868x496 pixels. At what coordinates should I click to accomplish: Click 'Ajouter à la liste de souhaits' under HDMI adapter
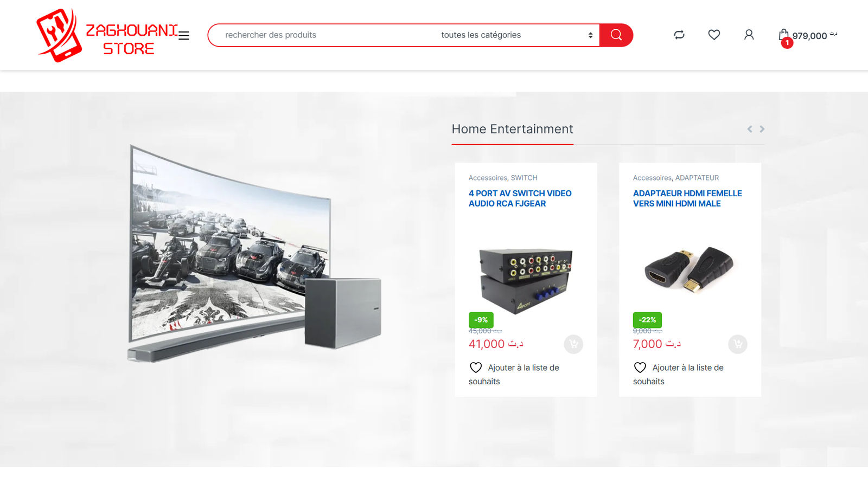[x=678, y=374]
